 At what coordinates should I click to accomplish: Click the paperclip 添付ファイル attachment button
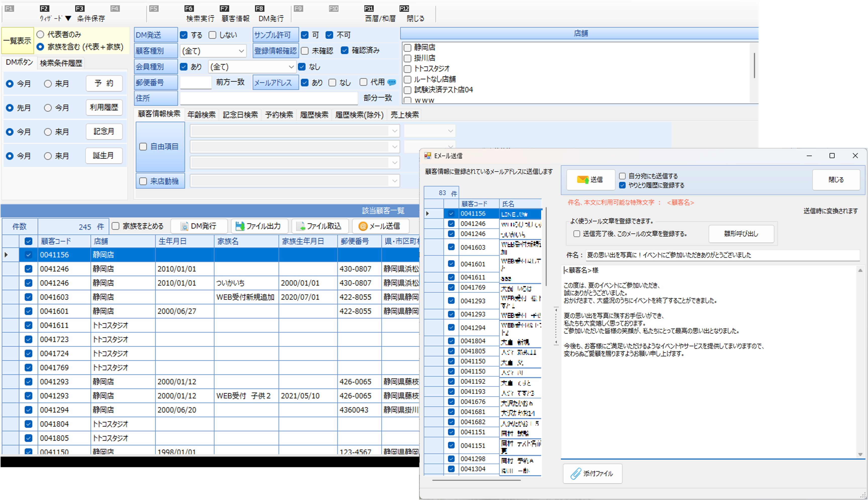(x=592, y=474)
